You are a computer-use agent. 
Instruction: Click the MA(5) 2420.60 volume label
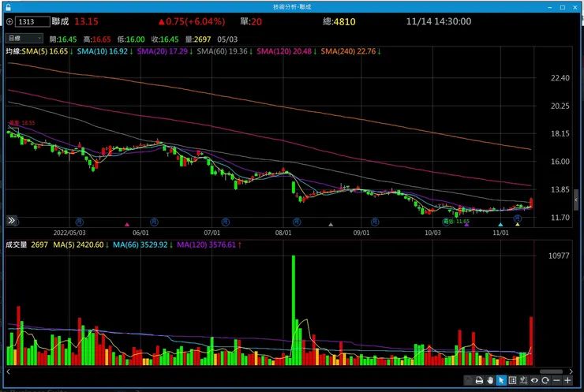(x=78, y=245)
